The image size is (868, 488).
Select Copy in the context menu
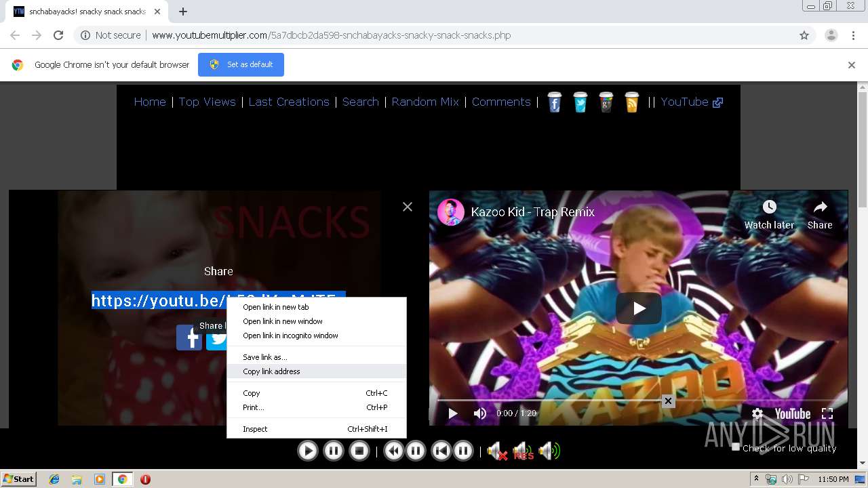click(x=316, y=393)
